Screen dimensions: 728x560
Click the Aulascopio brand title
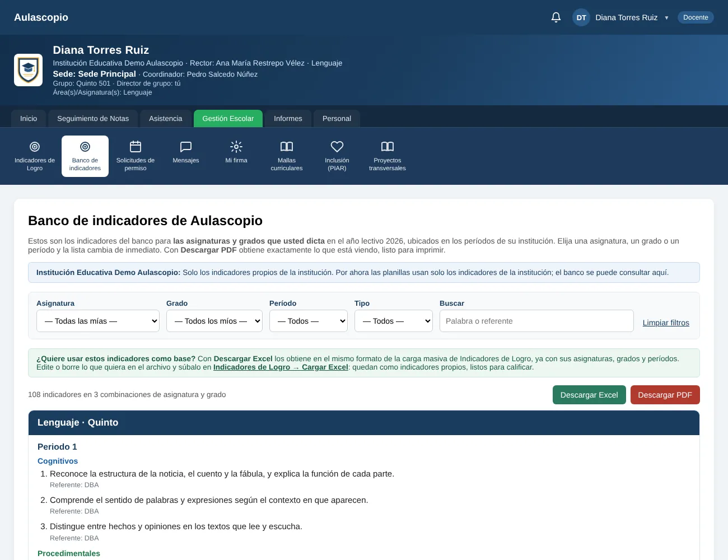pos(41,17)
